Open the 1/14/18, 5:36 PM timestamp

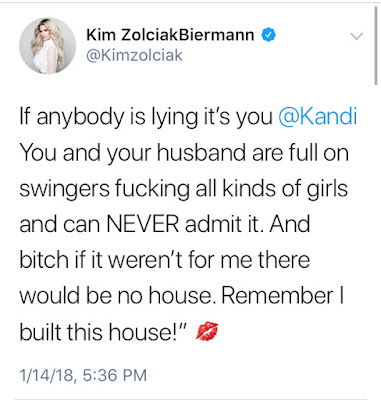pos(83,375)
